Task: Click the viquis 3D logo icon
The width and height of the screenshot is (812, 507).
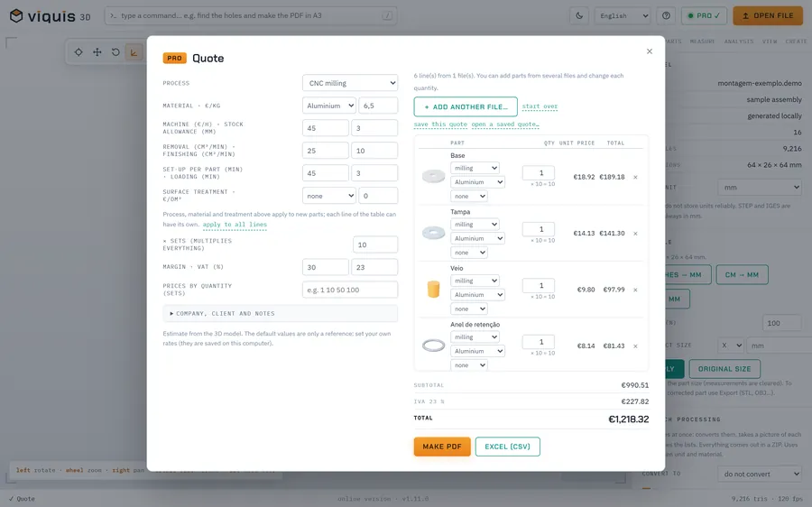Action: point(16,15)
